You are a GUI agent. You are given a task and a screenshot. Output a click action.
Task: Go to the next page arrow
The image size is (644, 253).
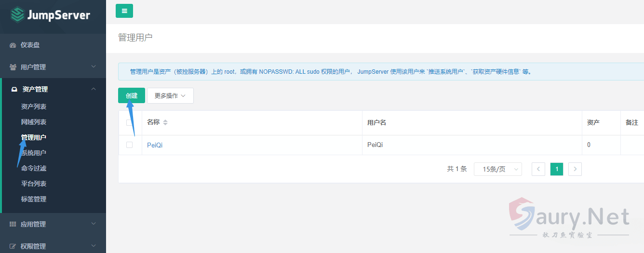click(575, 169)
